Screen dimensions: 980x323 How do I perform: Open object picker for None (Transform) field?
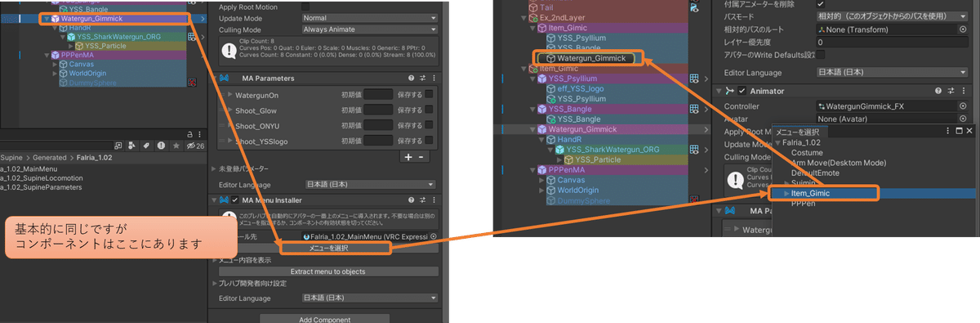963,29
